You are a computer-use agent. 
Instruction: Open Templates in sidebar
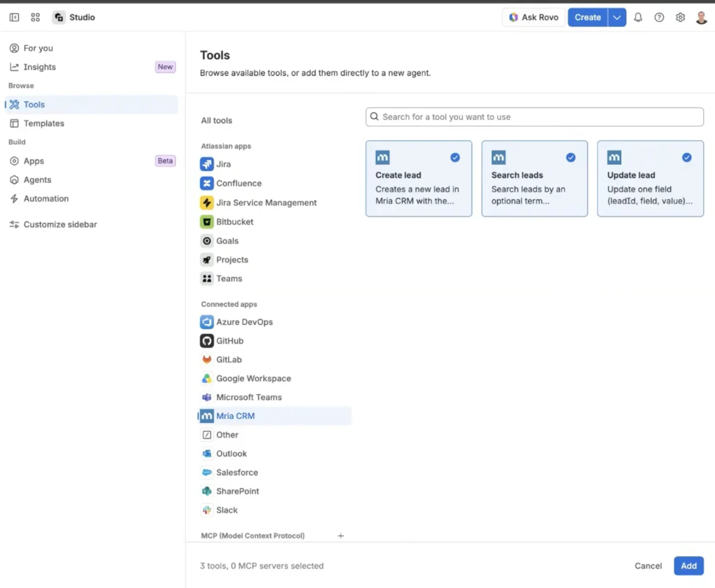92,123
